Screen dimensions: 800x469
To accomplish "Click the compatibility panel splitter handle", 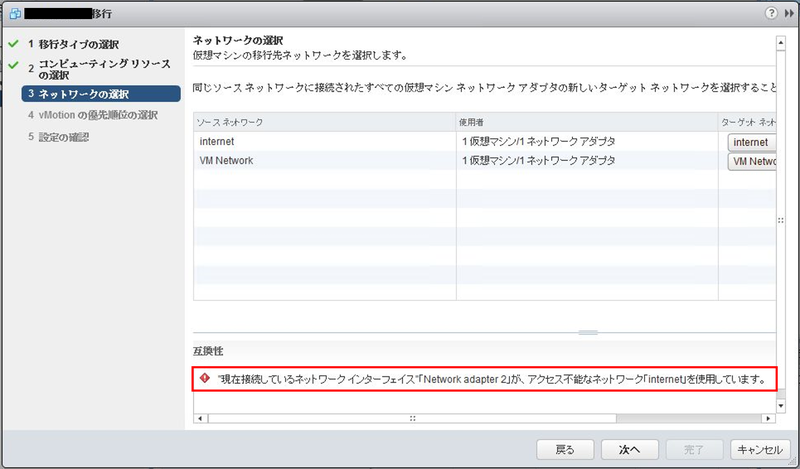I will pyautogui.click(x=588, y=333).
